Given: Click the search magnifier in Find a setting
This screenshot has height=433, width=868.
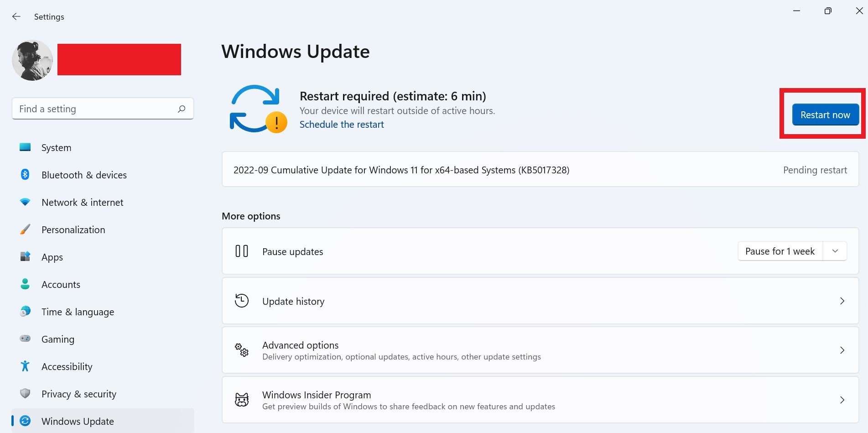Looking at the screenshot, I should click(181, 109).
